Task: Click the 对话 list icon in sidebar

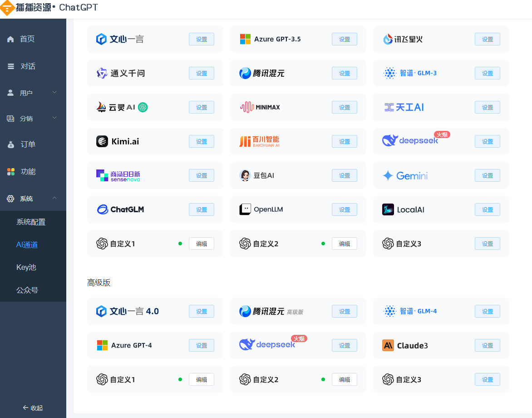Action: (11, 66)
